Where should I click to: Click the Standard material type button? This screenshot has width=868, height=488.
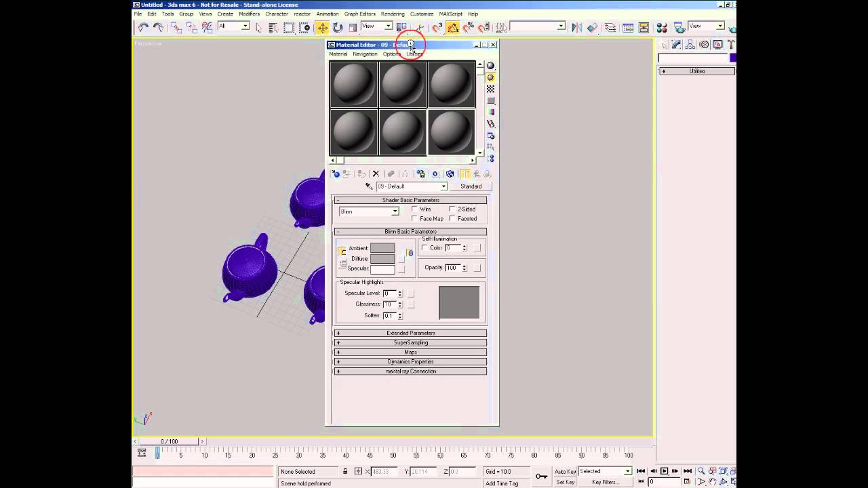pos(471,186)
